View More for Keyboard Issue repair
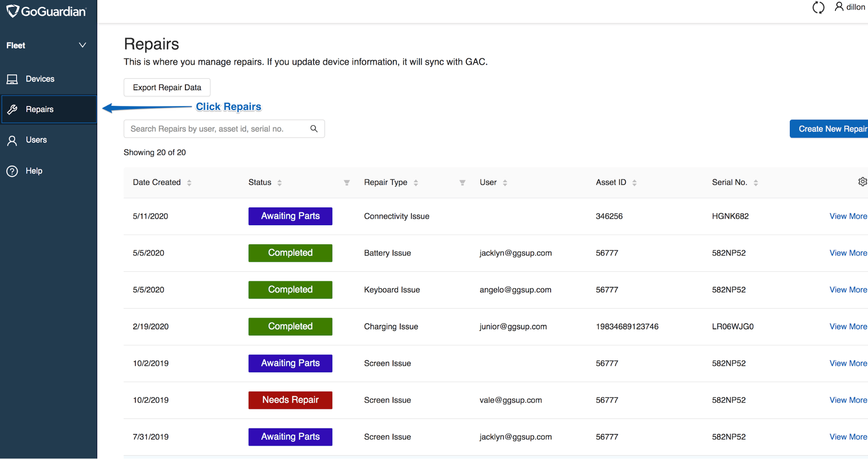Screen dimensions: 868x459 pos(848,290)
